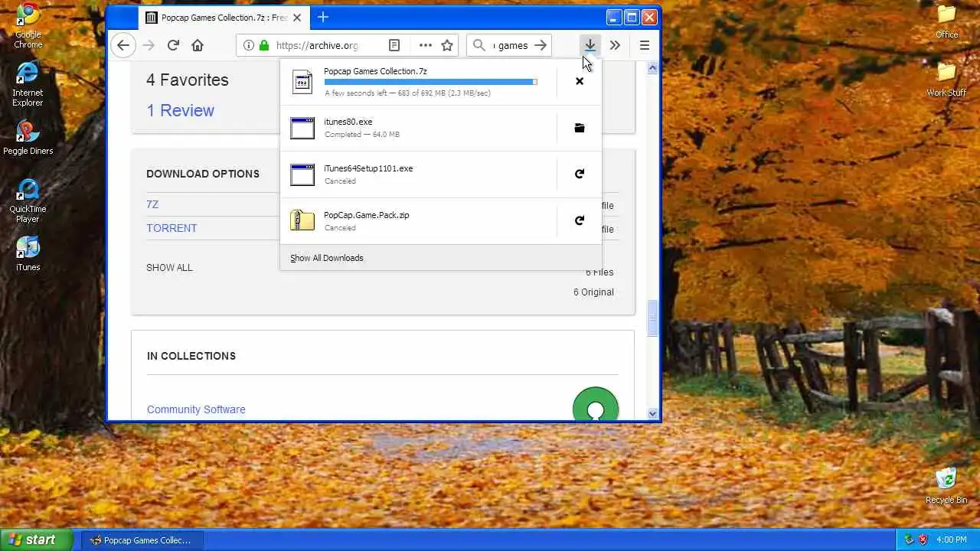Select iTunes desktop icon
This screenshot has width=980, height=551.
tap(28, 253)
